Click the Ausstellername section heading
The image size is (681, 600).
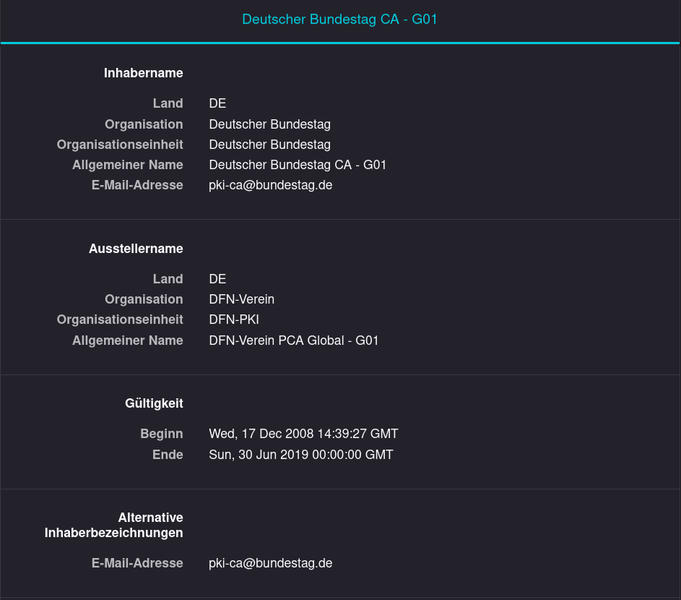(136, 248)
